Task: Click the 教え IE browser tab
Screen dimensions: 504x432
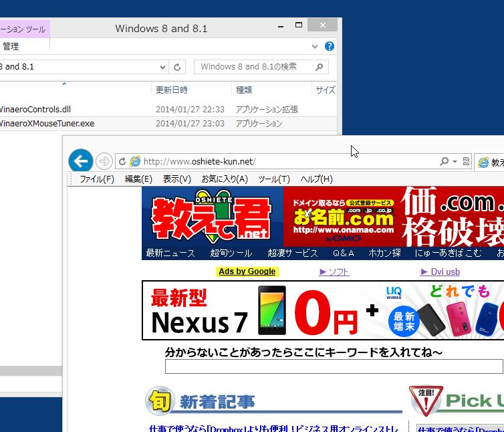Action: pyautogui.click(x=489, y=162)
